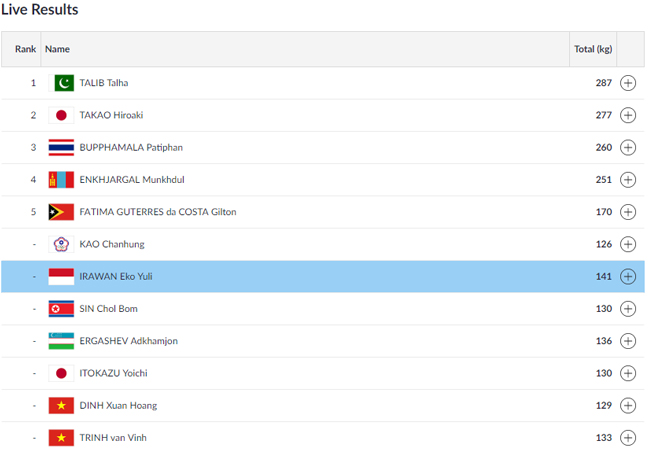Click Japan flag next to TAKAO Hiroaki
Viewport: 660px width, 450px height.
[x=61, y=115]
